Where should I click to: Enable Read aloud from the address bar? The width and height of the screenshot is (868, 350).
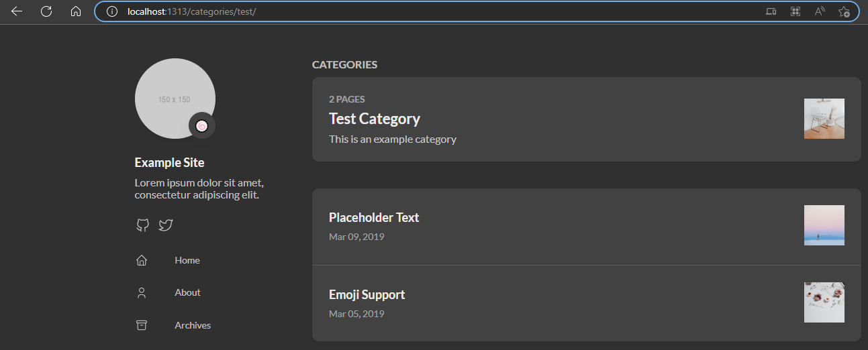(820, 11)
